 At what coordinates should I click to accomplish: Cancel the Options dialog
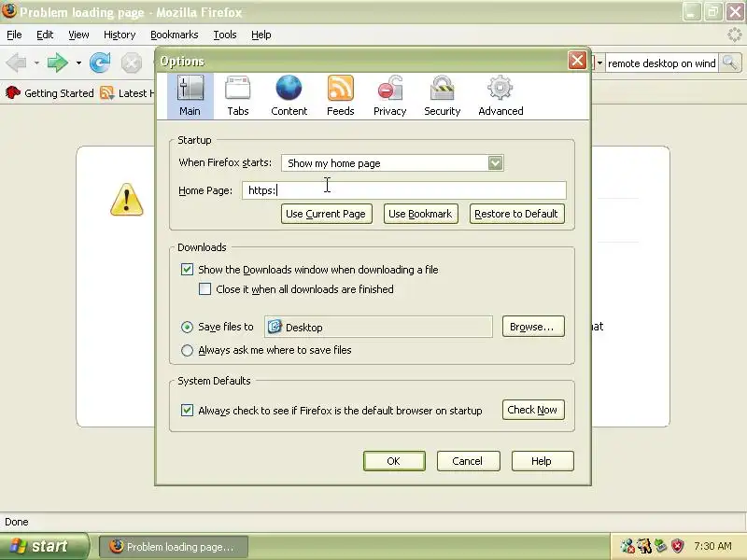point(468,461)
